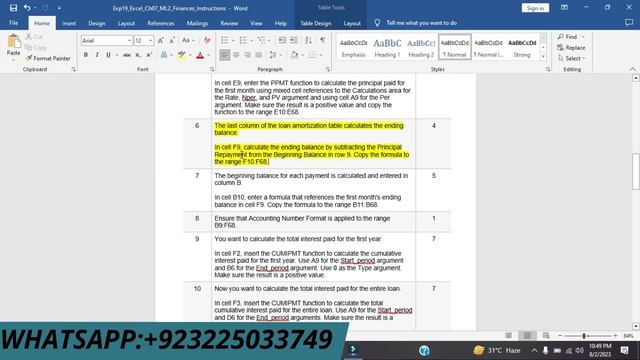640x360 pixels.
Task: Open the font name dropdown
Action: [x=129, y=40]
